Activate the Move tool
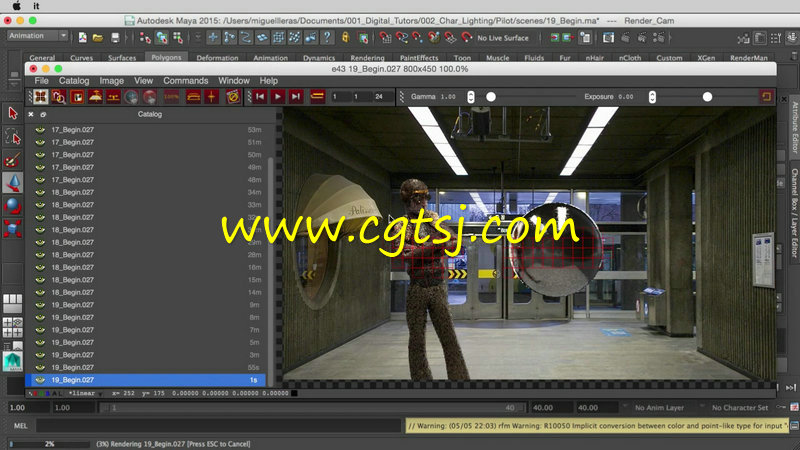Screen dimensions: 800x450 coord(13,183)
